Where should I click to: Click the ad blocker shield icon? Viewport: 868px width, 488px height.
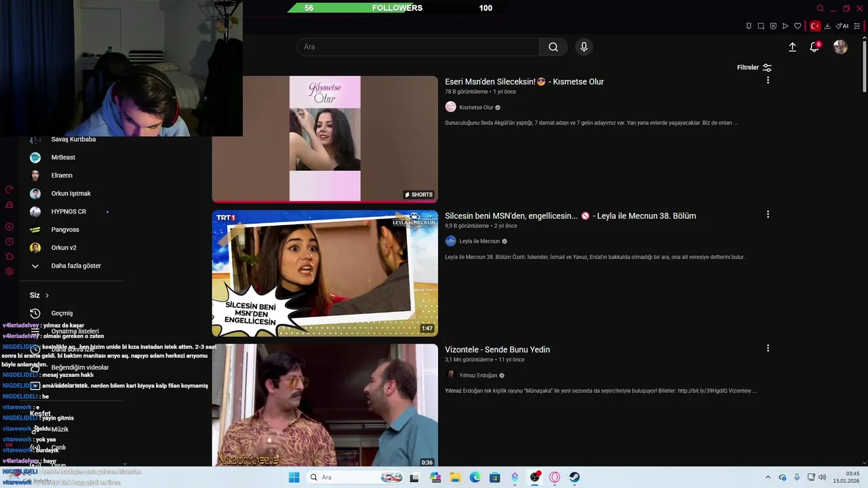click(773, 26)
